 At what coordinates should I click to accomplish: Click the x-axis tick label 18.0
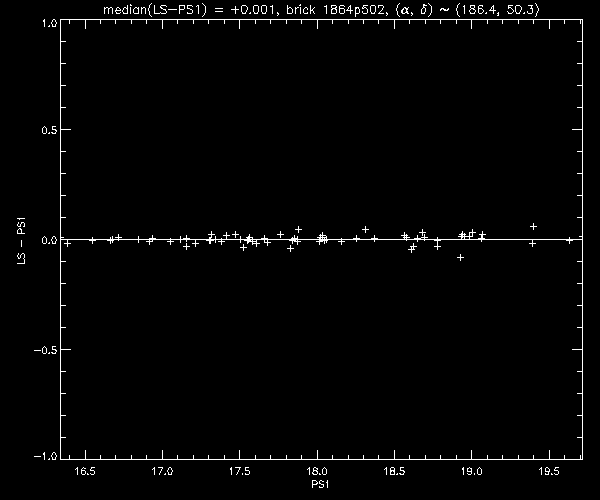click(317, 471)
